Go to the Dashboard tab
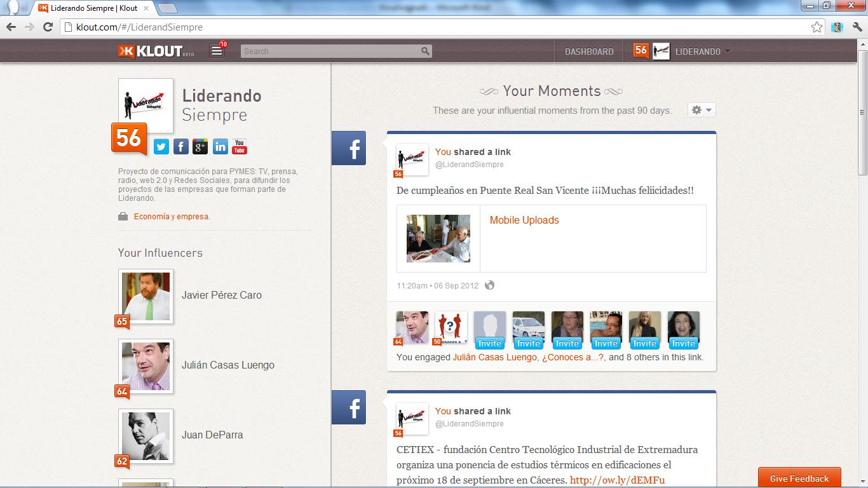 (589, 51)
